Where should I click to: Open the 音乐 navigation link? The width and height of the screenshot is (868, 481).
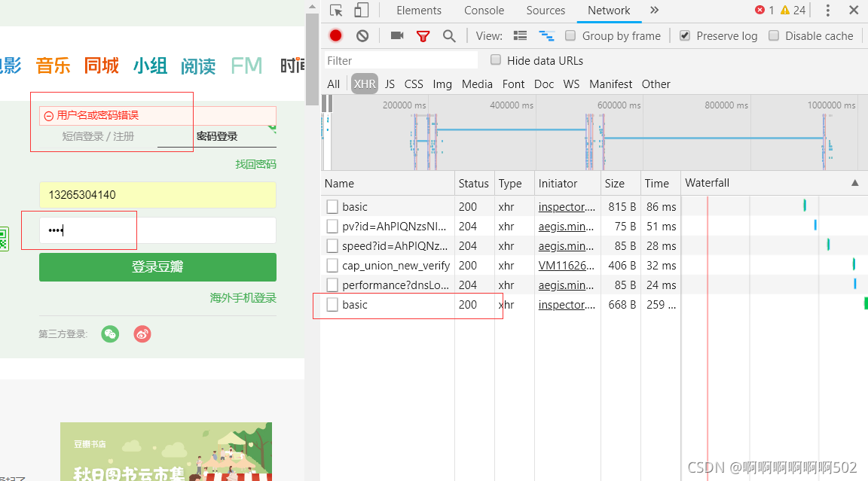point(53,65)
